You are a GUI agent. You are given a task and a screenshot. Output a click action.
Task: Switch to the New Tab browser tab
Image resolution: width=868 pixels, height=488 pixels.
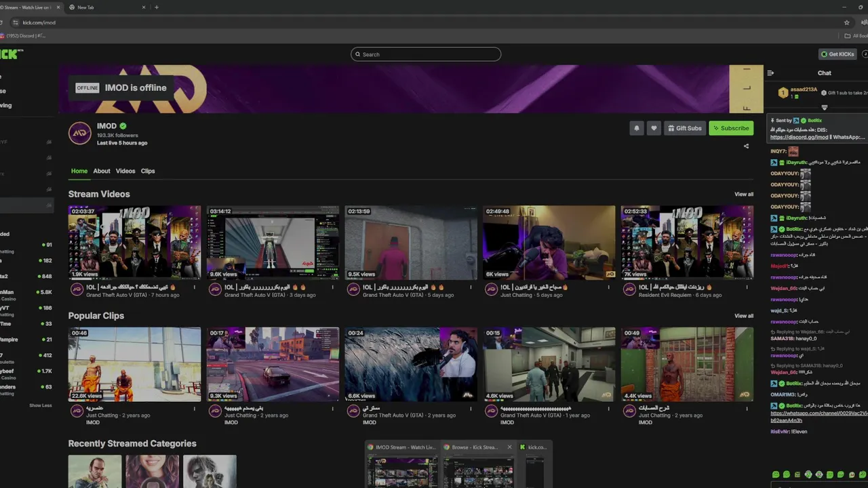105,7
